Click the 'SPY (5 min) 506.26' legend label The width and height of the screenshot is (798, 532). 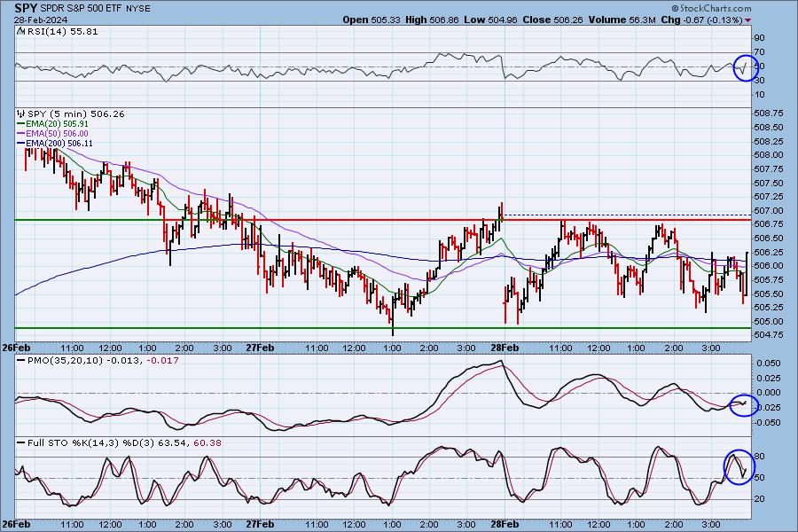point(76,113)
